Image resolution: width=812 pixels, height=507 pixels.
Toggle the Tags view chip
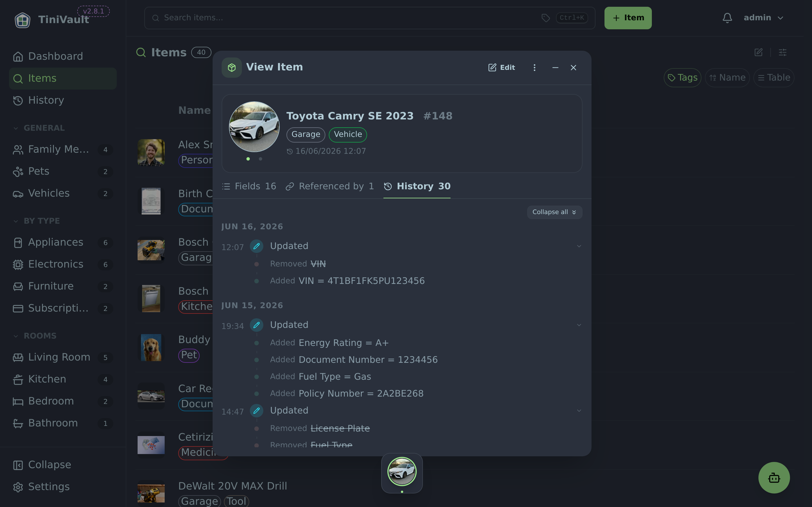pos(682,78)
